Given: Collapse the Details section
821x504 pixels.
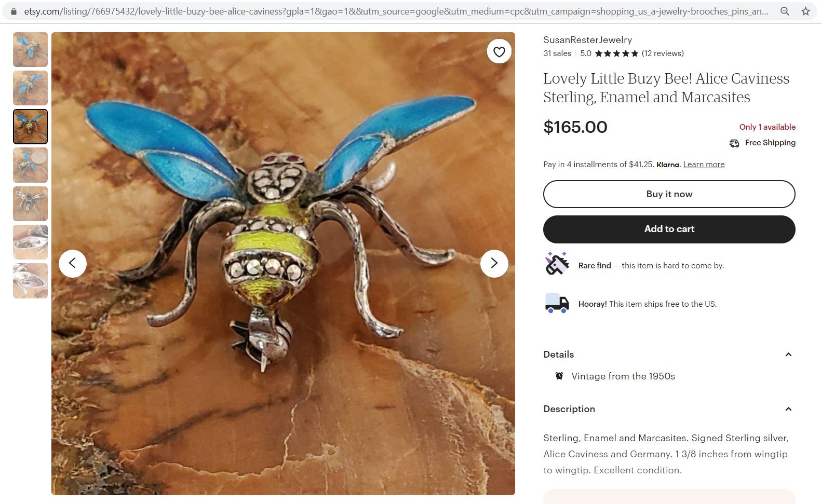Looking at the screenshot, I should pyautogui.click(x=788, y=354).
